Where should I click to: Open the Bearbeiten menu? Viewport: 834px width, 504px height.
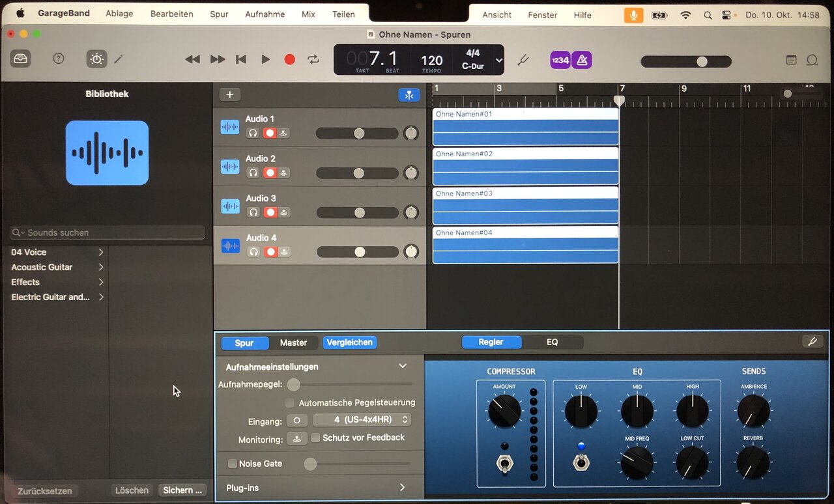pos(172,14)
